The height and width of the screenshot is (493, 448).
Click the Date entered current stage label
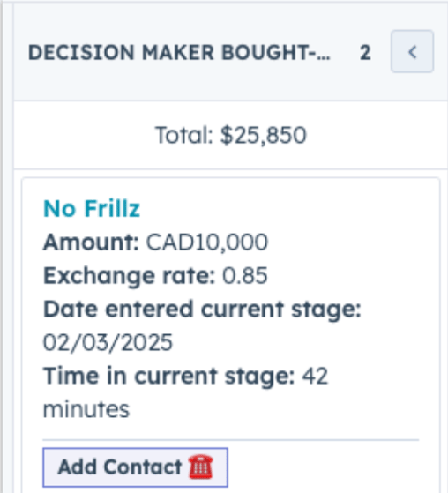click(x=202, y=310)
